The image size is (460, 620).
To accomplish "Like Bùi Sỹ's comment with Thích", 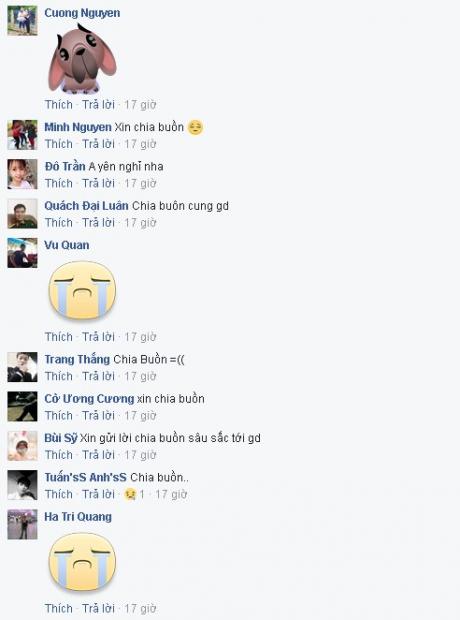I will tap(59, 455).
